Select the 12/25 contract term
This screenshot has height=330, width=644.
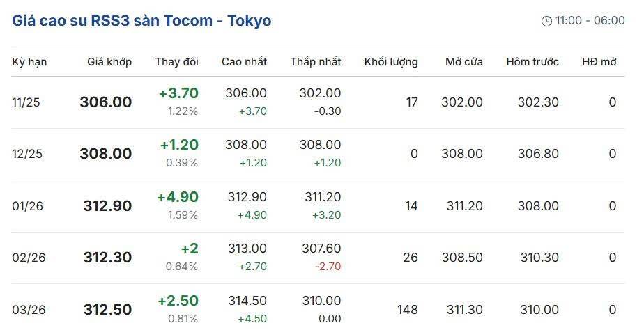(x=27, y=154)
